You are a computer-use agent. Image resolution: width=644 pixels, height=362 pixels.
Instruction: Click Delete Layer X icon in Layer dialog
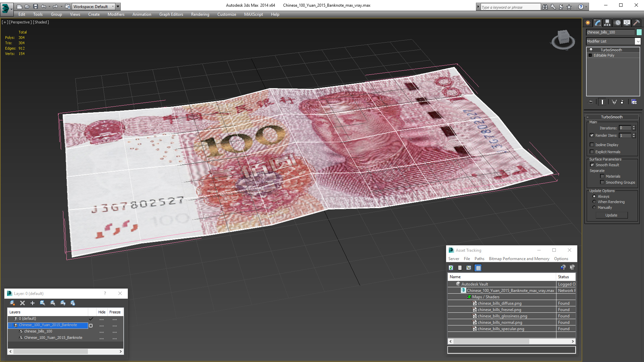coord(22,303)
